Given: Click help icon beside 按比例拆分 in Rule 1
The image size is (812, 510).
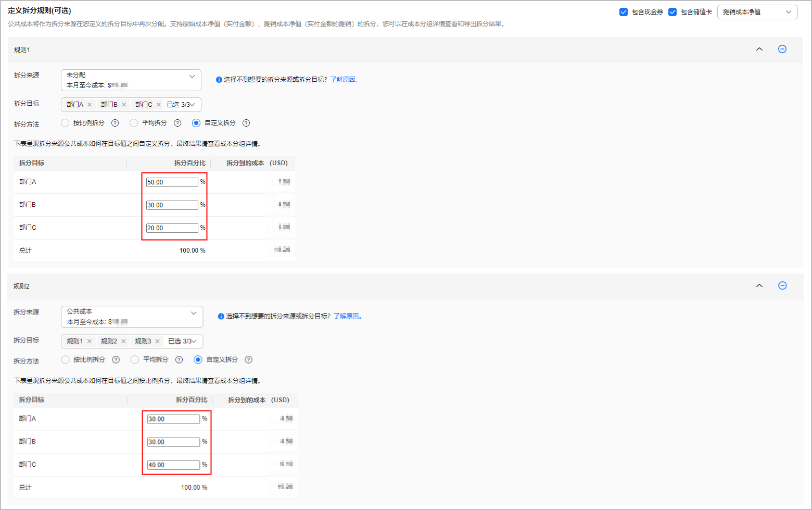Looking at the screenshot, I should tap(115, 123).
